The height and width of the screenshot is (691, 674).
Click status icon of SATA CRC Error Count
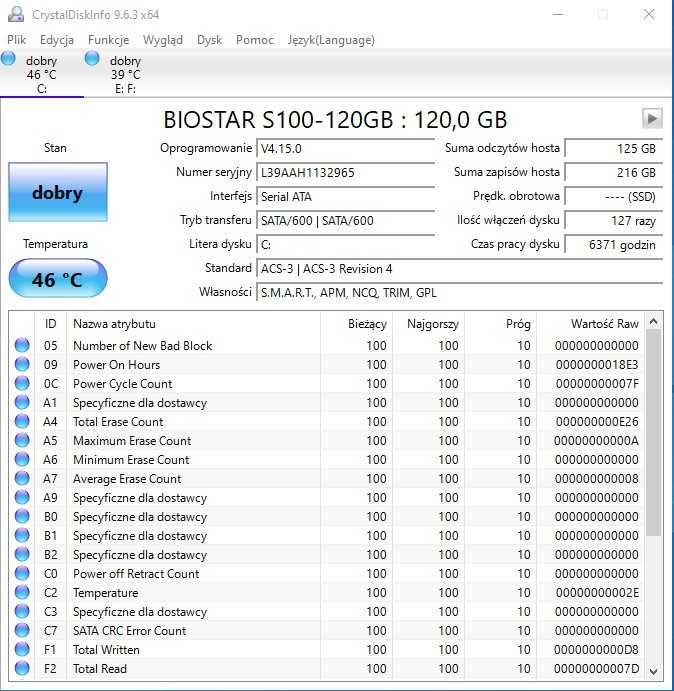pos(22,630)
